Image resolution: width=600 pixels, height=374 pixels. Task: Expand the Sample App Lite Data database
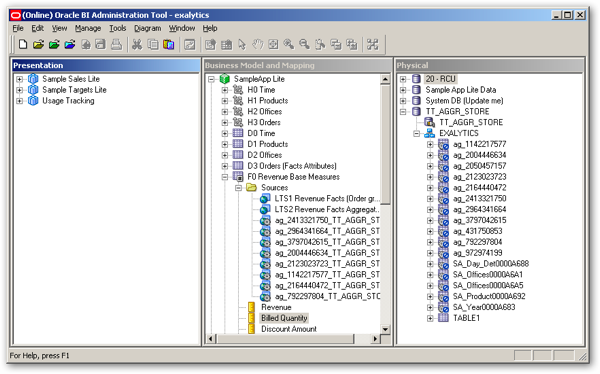pos(403,90)
